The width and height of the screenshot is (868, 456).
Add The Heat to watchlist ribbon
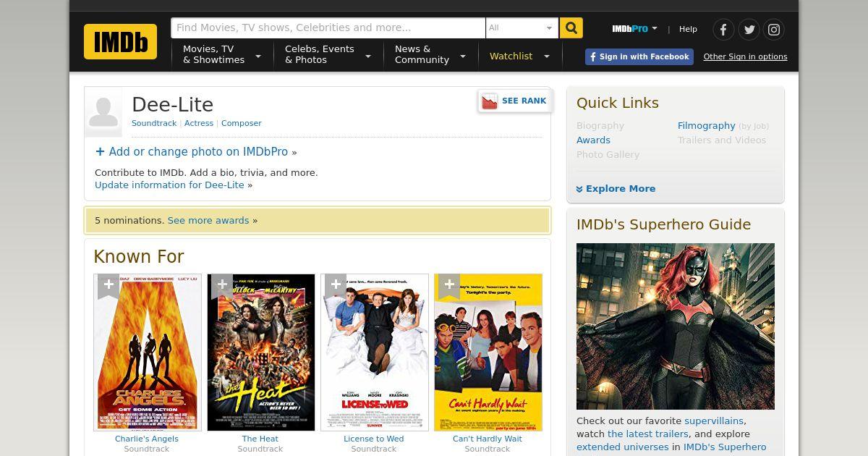(222, 286)
